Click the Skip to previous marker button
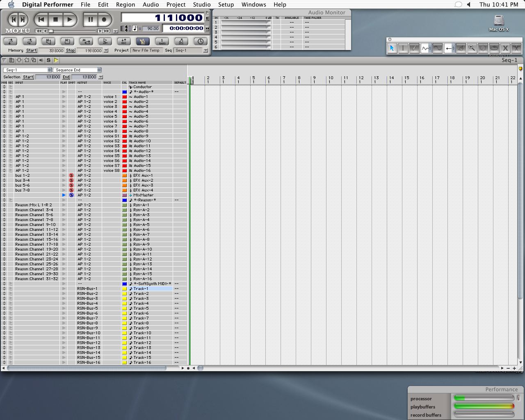525x420 pixels. [12, 19]
